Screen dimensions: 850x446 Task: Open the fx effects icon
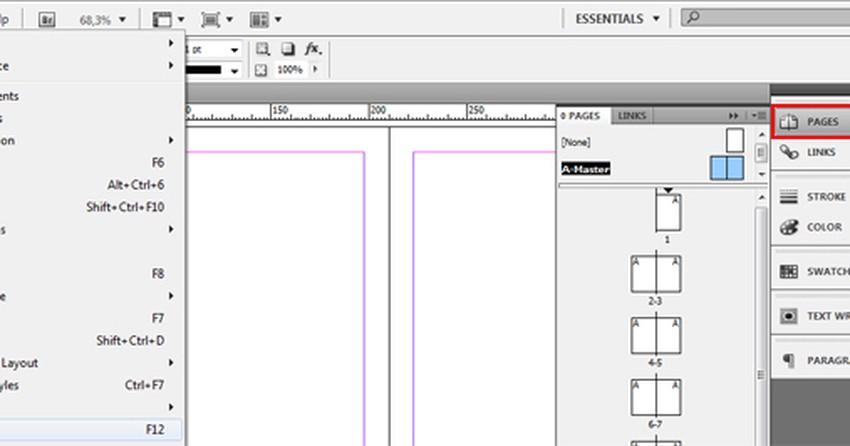coord(312,49)
